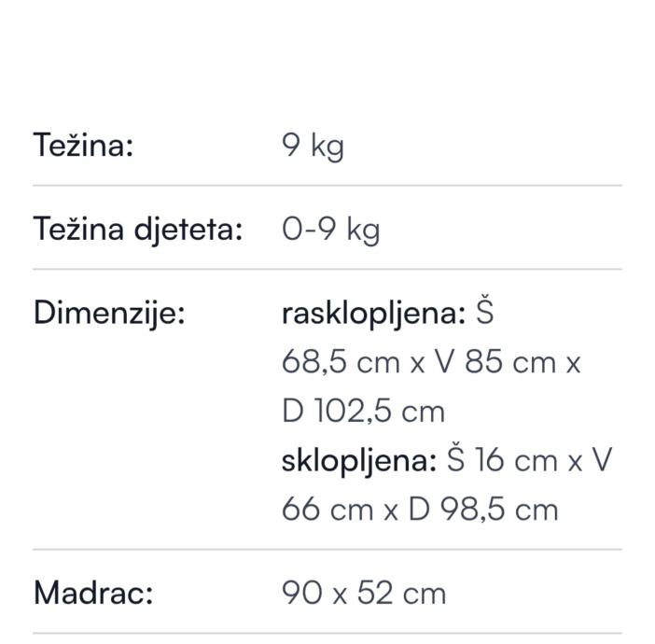The width and height of the screenshot is (655, 644).
Task: Click the bold "sklopljena:" text
Action: pos(359,460)
